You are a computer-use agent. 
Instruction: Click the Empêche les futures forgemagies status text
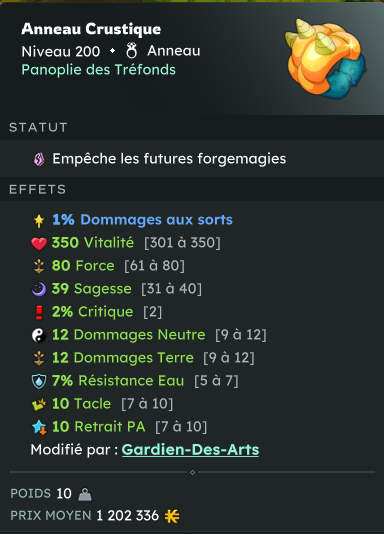click(169, 159)
